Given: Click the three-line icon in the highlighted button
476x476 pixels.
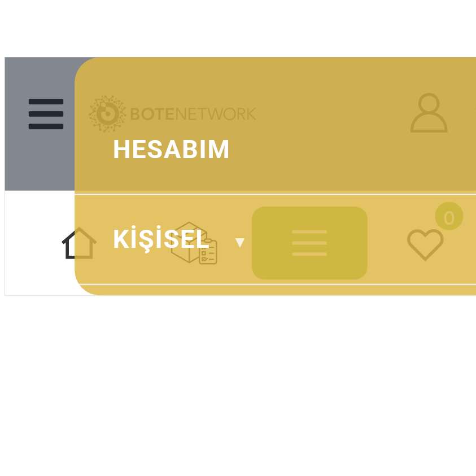Looking at the screenshot, I should (309, 243).
